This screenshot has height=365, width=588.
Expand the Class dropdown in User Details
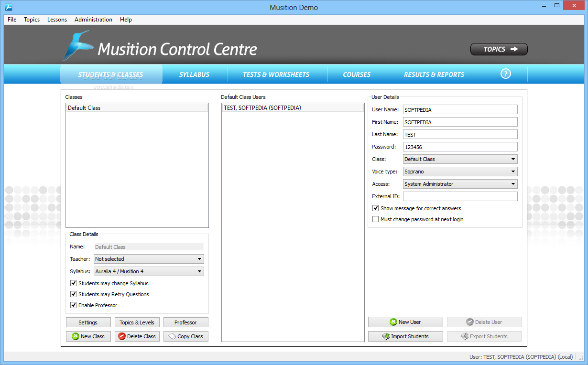(x=460, y=159)
